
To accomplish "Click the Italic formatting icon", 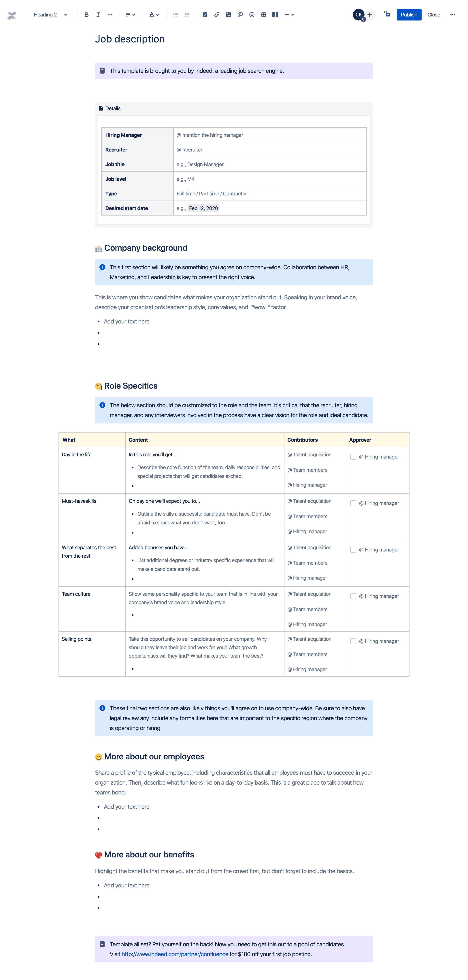I will 97,14.
